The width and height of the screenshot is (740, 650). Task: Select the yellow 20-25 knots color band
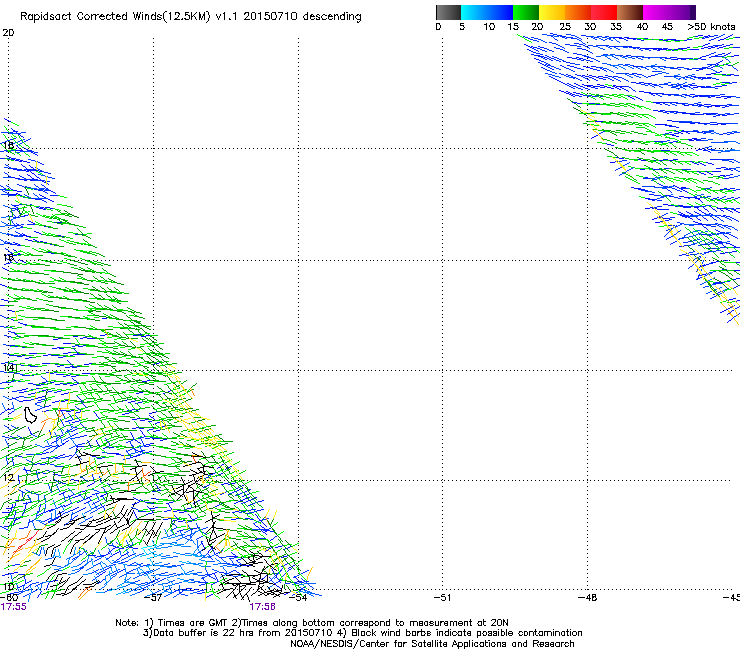tap(552, 12)
